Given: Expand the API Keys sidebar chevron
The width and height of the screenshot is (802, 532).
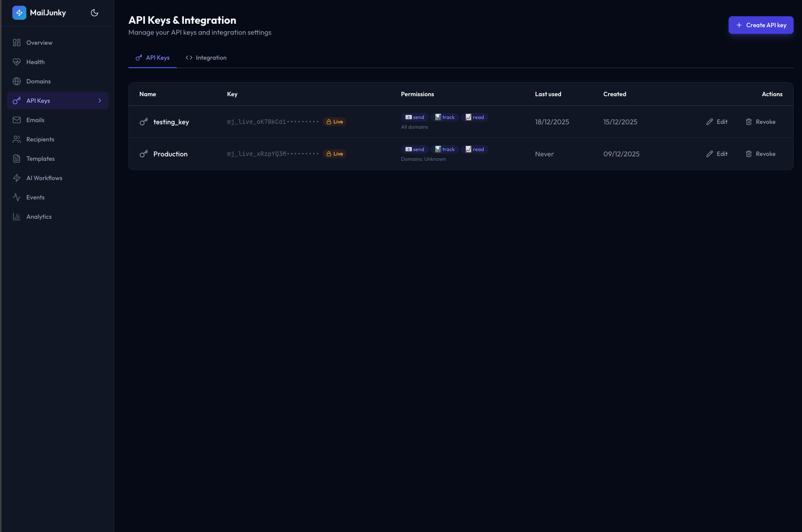Looking at the screenshot, I should coord(100,101).
